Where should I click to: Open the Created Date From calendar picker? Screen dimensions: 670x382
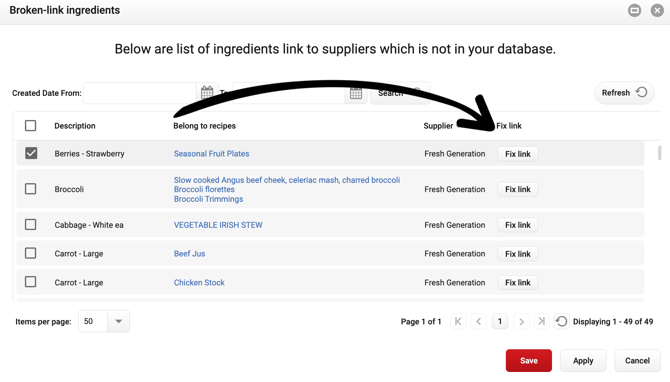[x=207, y=92]
